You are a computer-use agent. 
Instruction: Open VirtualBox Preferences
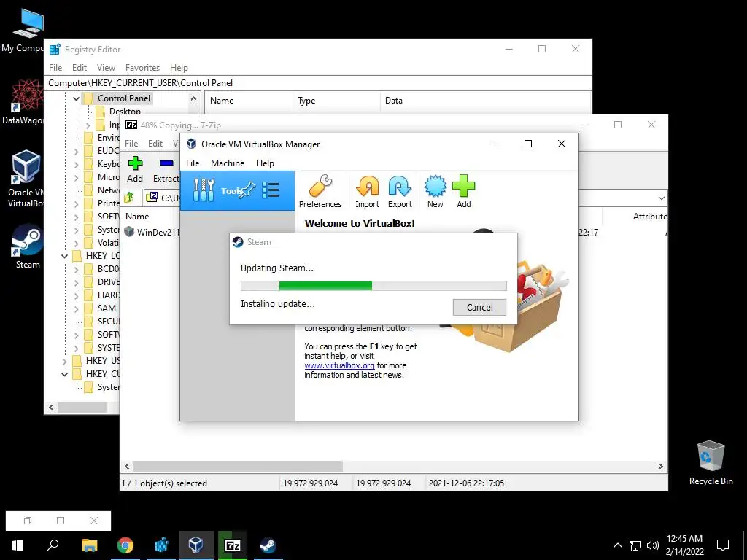[x=320, y=192]
